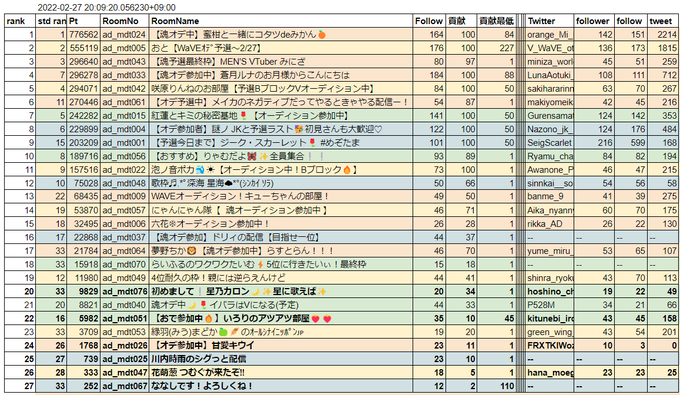680x395 pixels.
Task: Click the timestamp 2022-02-27 20:09:20
Action: [106, 7]
